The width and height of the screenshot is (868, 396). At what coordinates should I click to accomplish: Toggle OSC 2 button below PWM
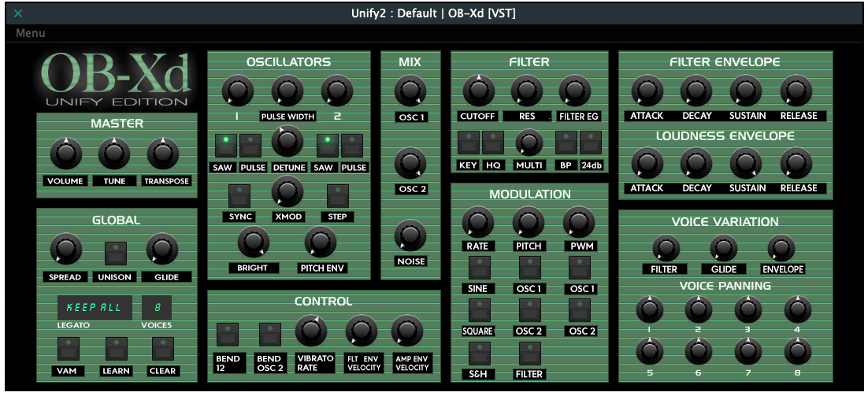pos(581,310)
